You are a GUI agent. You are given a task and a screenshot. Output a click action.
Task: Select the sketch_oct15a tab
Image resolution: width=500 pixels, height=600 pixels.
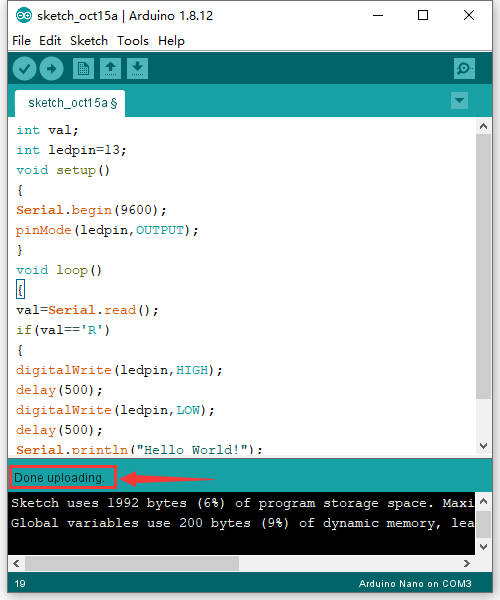click(70, 103)
